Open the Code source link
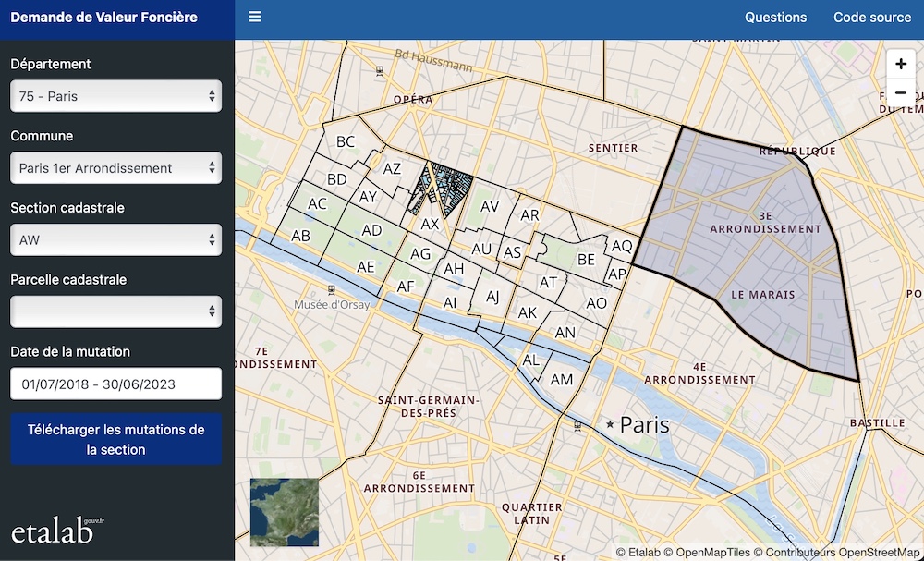Screen dimensions: 924x561 tap(871, 18)
